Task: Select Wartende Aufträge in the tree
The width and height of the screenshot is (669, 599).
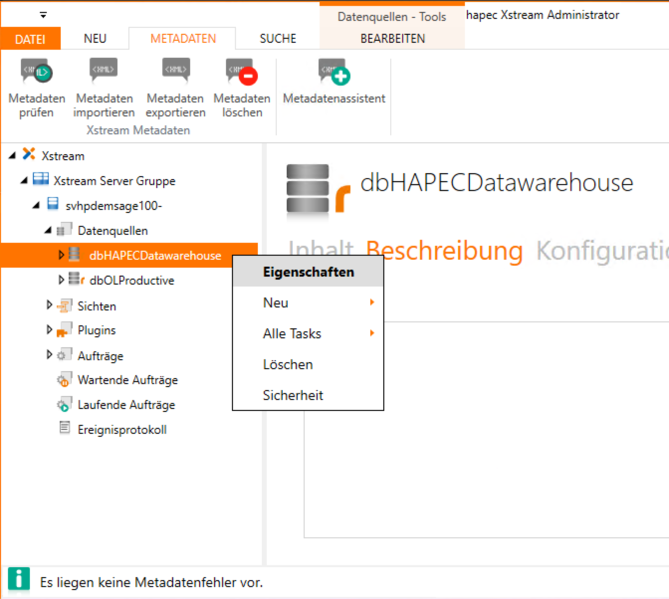Action: pyautogui.click(x=128, y=380)
